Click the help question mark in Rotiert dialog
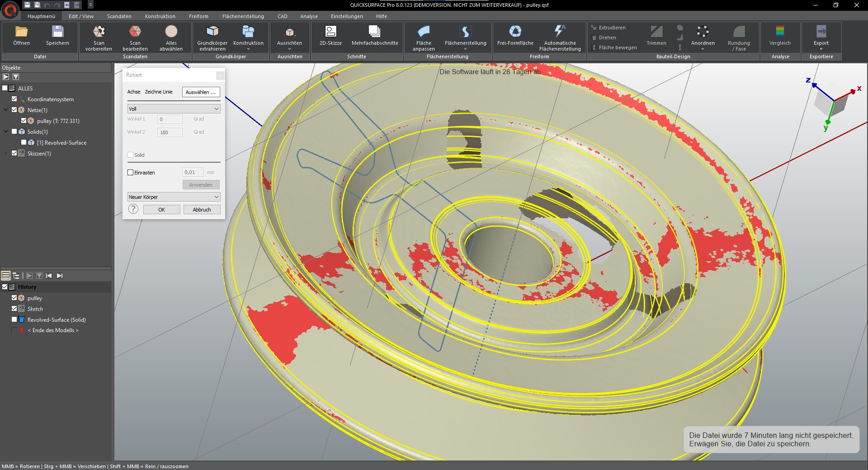Screen dimensions: 868x470 coord(133,209)
